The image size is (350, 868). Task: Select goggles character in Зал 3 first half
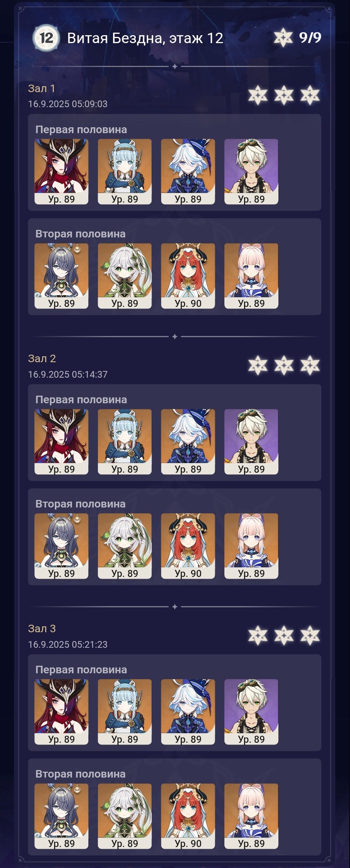pyautogui.click(x=251, y=712)
